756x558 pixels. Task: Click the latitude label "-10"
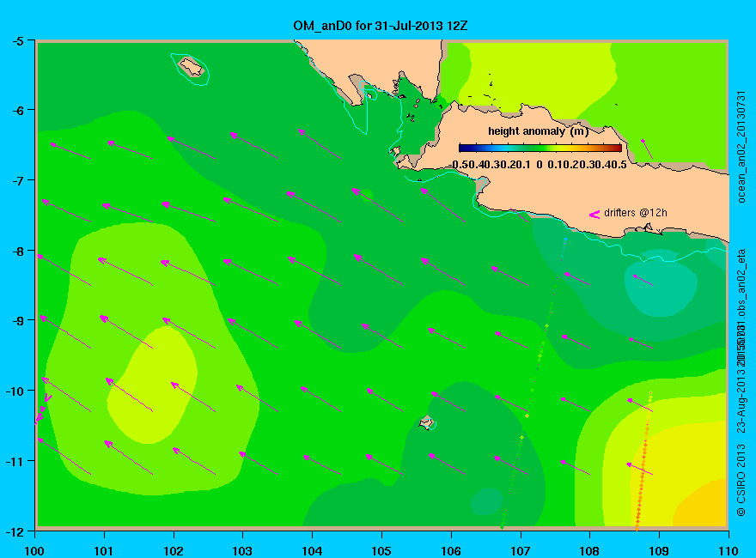(15, 391)
